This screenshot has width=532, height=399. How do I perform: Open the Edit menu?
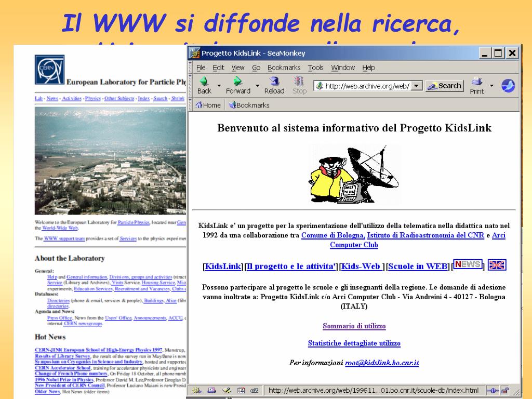click(x=218, y=68)
